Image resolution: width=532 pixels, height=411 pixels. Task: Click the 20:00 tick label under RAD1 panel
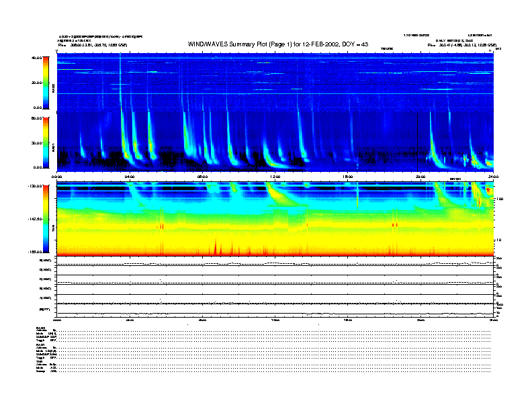[420, 177]
